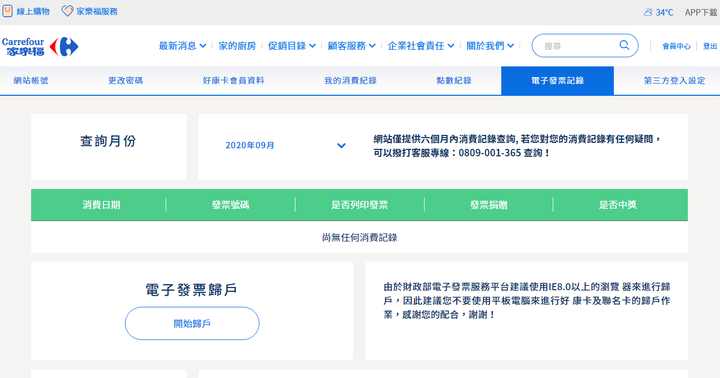The height and width of the screenshot is (378, 720).
Task: Open the 2020年09月 month dropdown
Action: tap(285, 145)
